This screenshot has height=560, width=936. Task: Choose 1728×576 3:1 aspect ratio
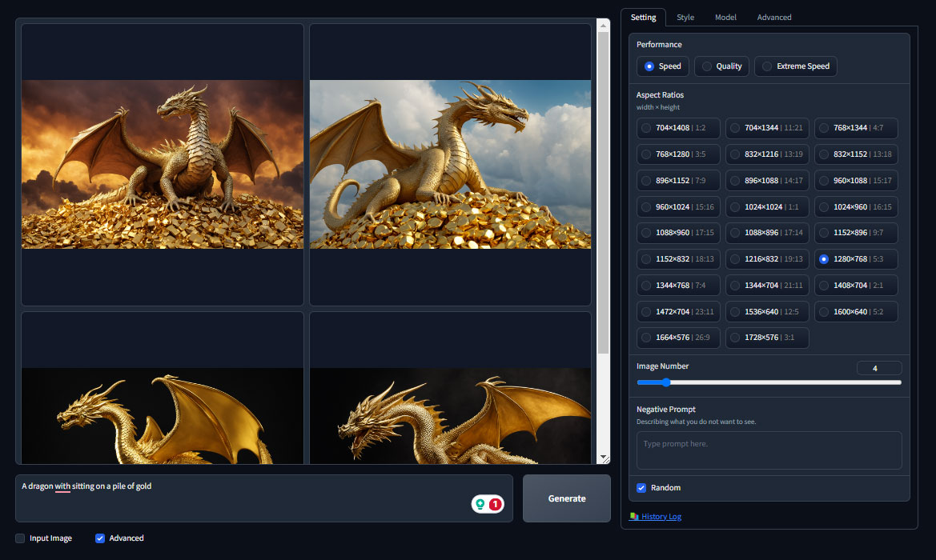tap(767, 338)
